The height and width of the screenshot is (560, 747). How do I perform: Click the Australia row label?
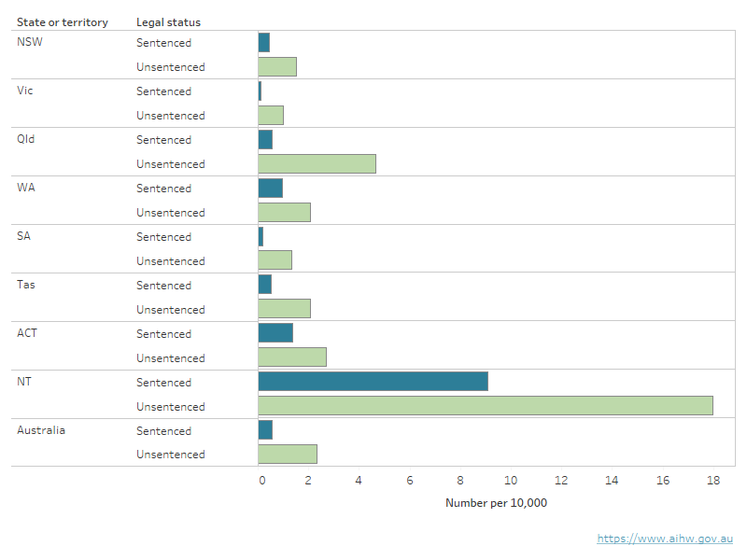click(x=41, y=430)
